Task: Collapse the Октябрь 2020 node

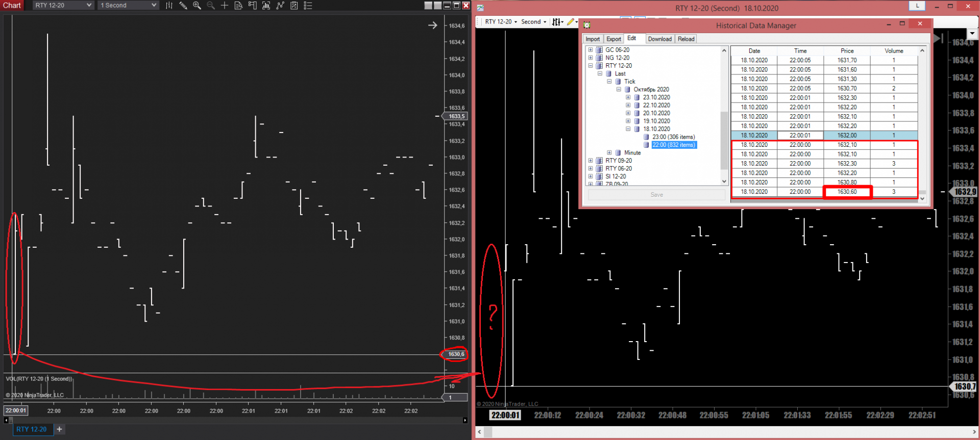Action: click(619, 89)
